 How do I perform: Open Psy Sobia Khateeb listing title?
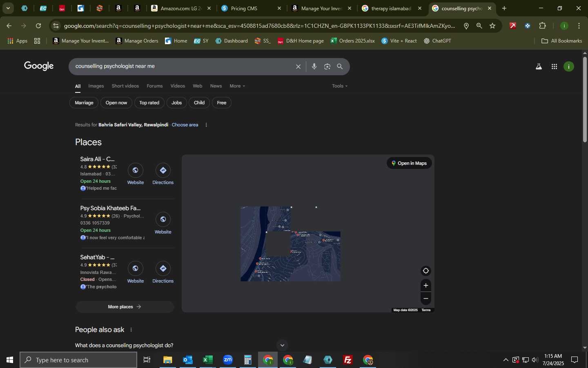[110, 208]
